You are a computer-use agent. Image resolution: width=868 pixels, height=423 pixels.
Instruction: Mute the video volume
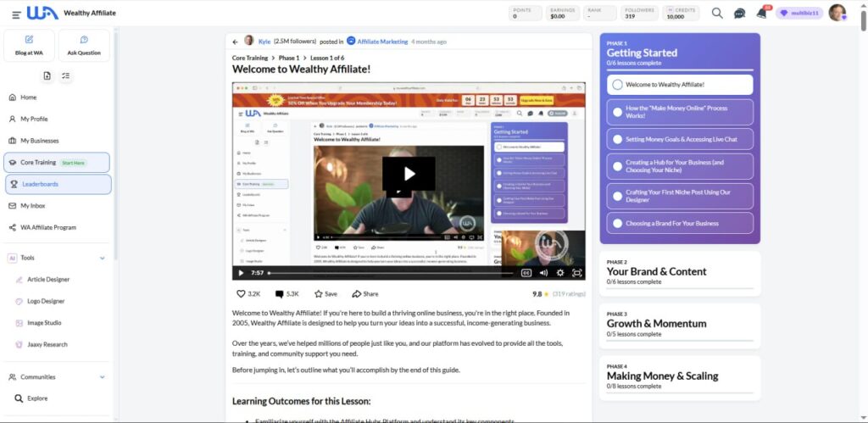click(543, 273)
